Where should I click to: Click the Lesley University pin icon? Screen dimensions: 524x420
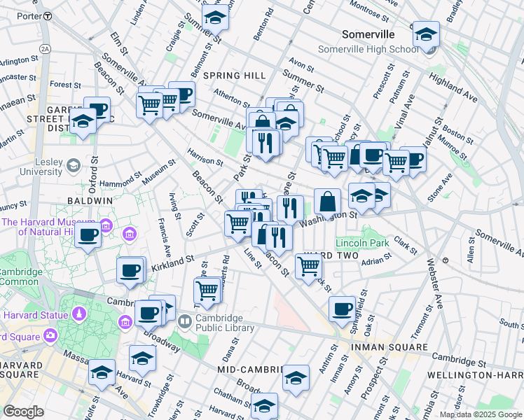(x=74, y=166)
